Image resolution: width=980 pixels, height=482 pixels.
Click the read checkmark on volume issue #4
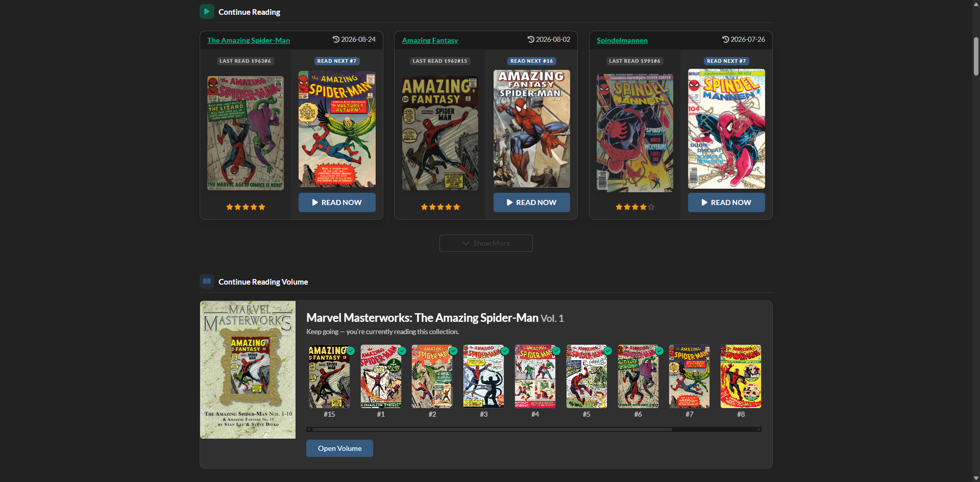(x=556, y=351)
